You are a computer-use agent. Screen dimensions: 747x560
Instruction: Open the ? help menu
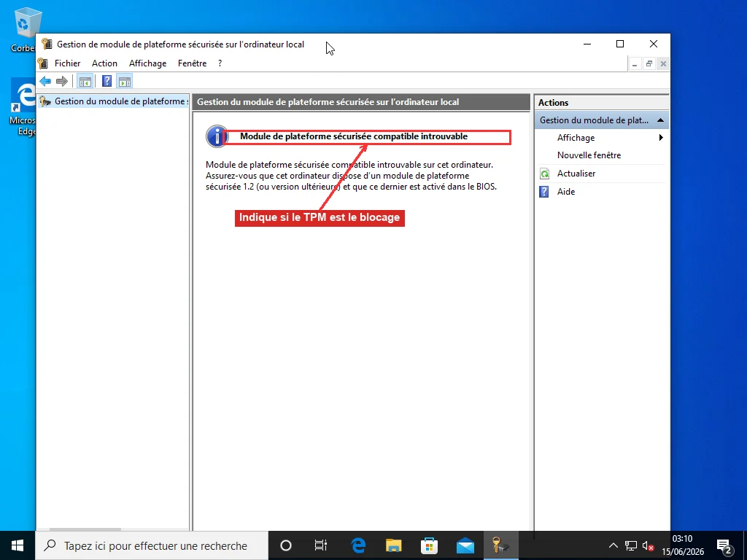pos(220,63)
